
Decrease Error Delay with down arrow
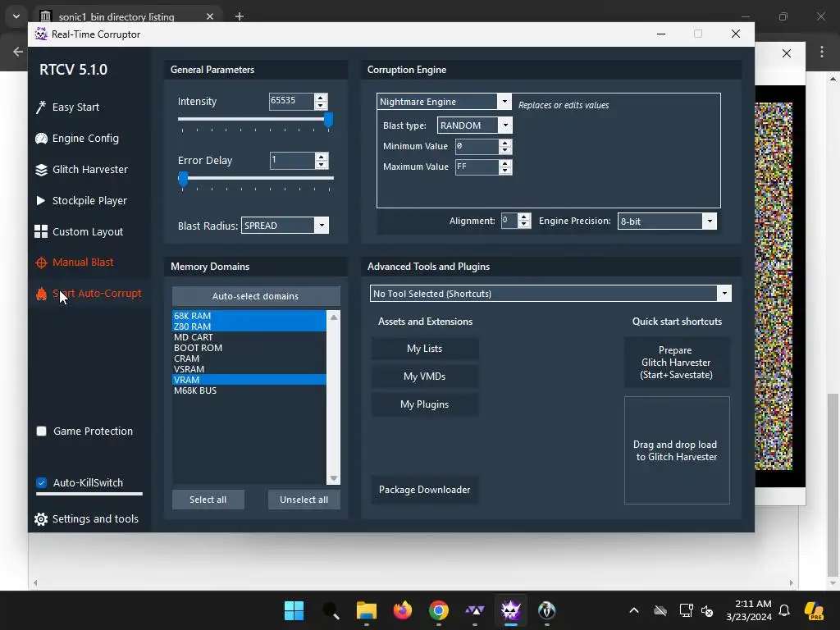pos(322,164)
